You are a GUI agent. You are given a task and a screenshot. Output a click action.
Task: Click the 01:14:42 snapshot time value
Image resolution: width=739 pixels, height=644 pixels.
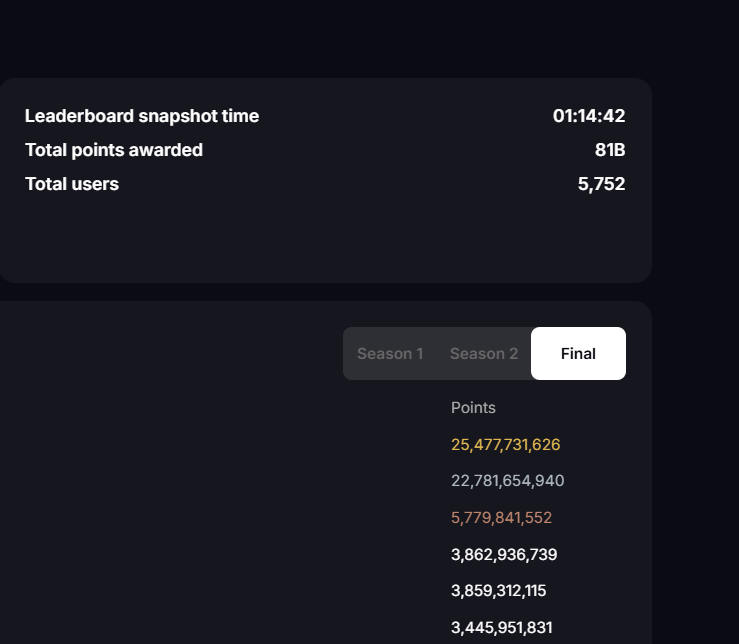tap(589, 116)
